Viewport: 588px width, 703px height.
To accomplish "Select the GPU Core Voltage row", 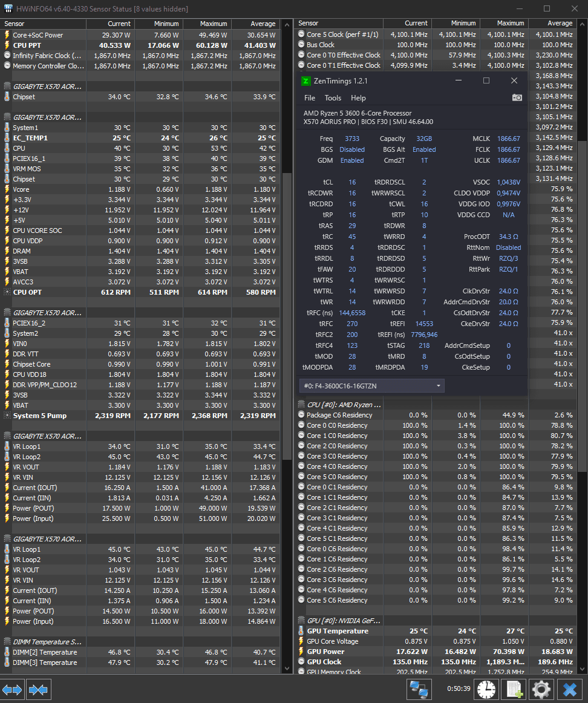I will 436,641.
